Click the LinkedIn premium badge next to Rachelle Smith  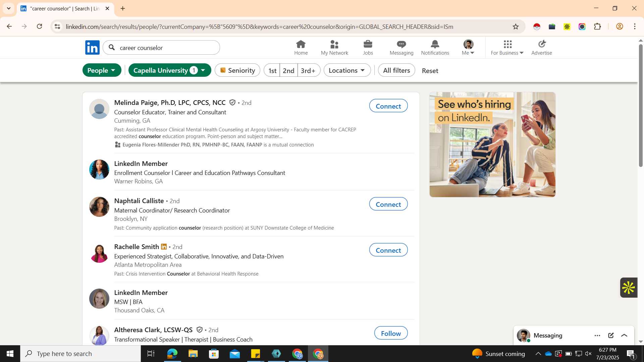[x=164, y=247]
